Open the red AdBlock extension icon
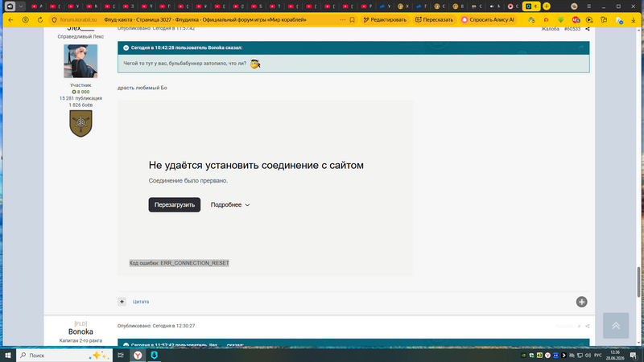This screenshot has width=644, height=362. (576, 19)
